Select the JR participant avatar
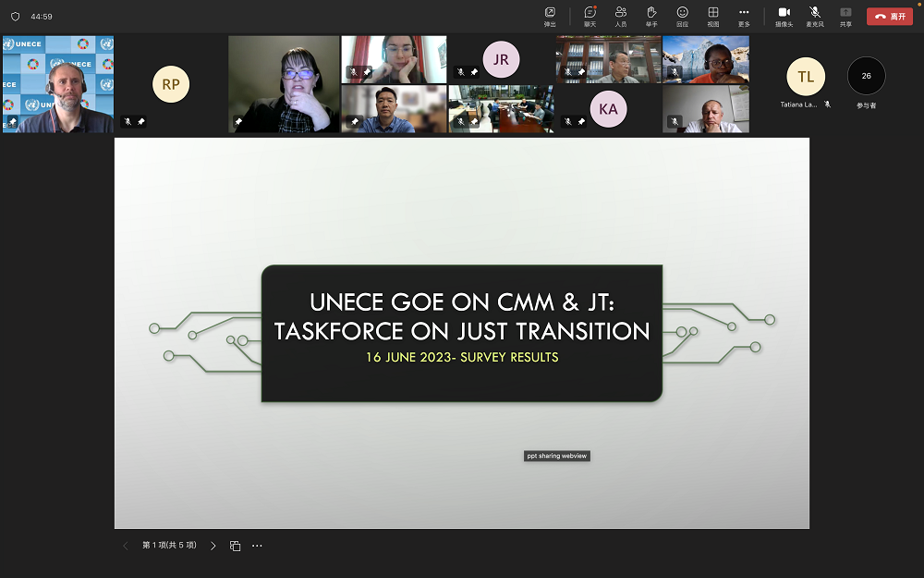Image resolution: width=924 pixels, height=578 pixels. [x=501, y=59]
